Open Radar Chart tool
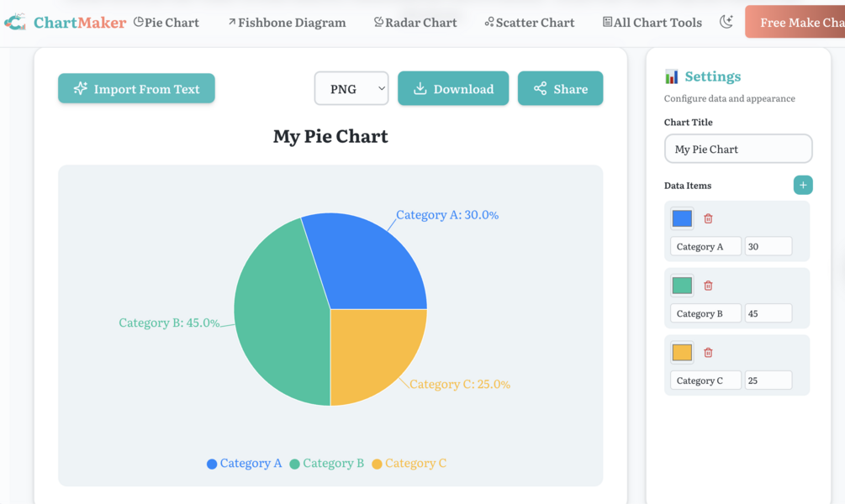The width and height of the screenshot is (845, 504). pyautogui.click(x=415, y=22)
